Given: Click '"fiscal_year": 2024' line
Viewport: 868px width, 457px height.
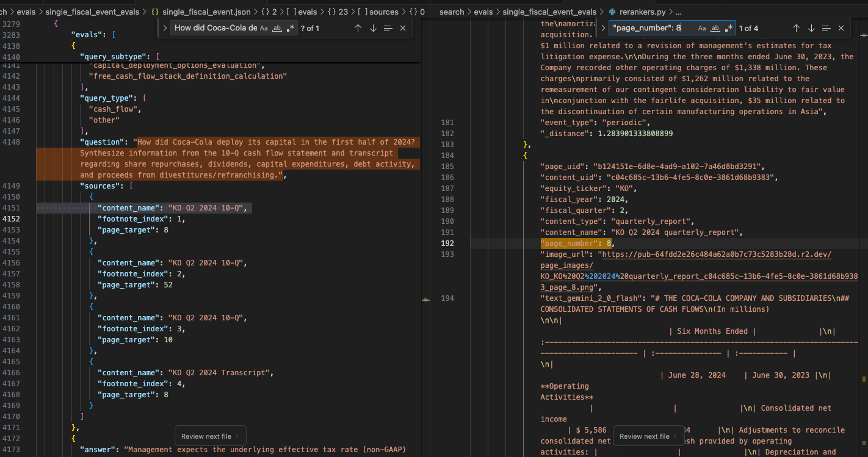Looking at the screenshot, I should [584, 200].
